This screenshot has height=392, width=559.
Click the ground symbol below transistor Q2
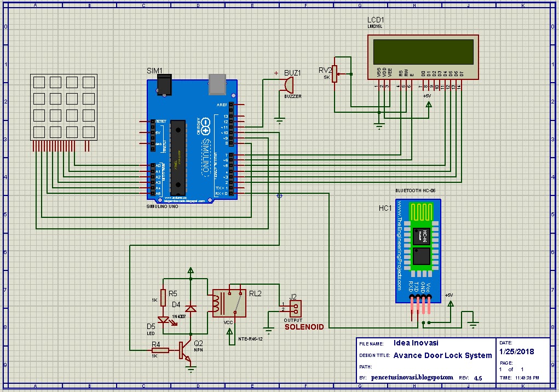(190, 368)
